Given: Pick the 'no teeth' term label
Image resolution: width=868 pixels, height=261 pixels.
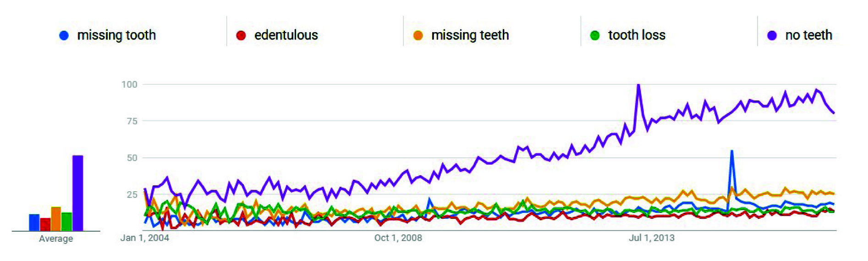Looking at the screenshot, I should point(808,35).
